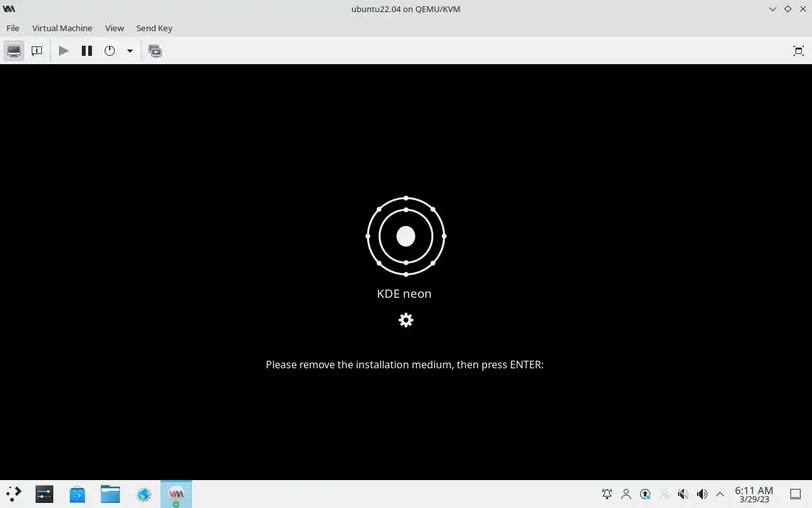Launch the web browser from taskbar

144,494
